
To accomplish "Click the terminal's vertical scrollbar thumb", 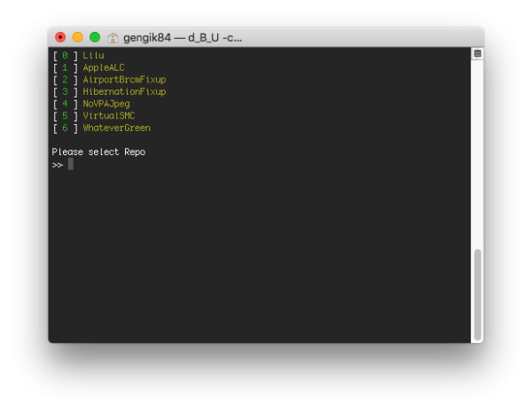I will [477, 294].
